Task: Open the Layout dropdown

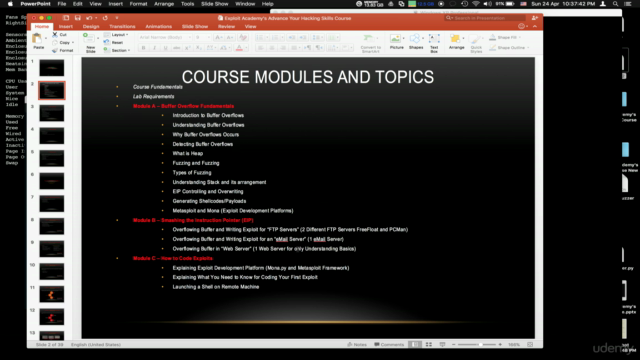Action: tap(116, 35)
